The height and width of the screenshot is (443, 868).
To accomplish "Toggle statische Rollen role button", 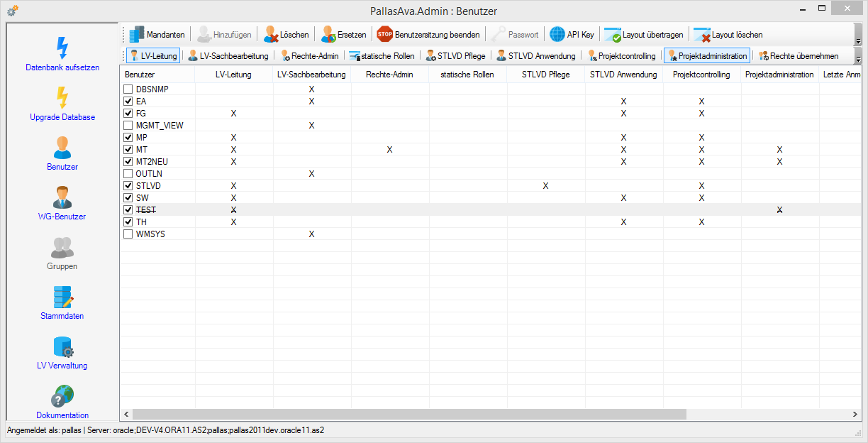I will (382, 55).
